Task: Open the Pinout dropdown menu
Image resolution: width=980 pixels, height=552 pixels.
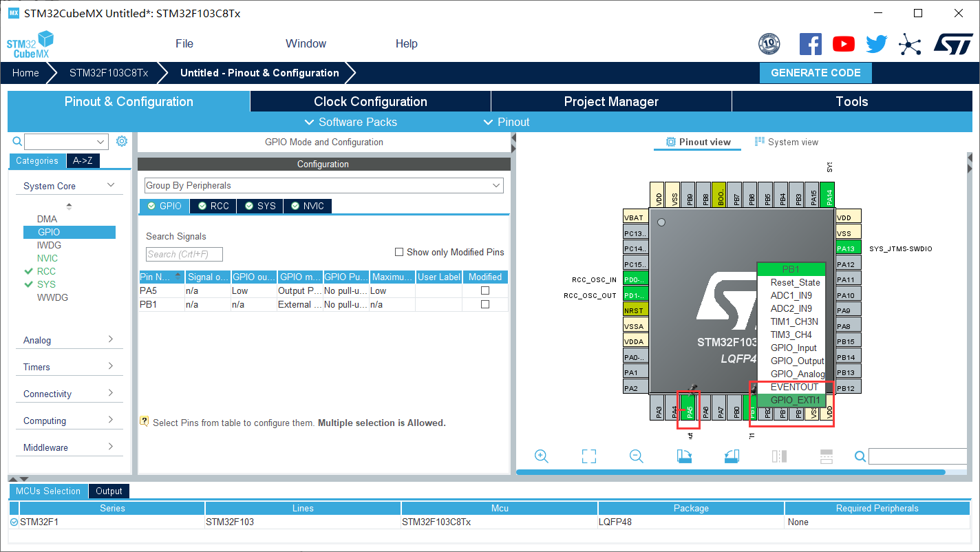Action: [x=507, y=122]
